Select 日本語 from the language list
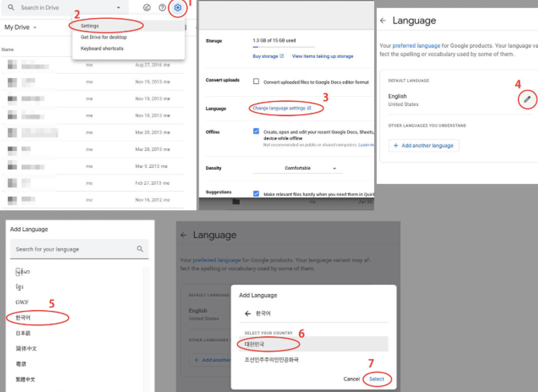538x392 pixels. (23, 333)
